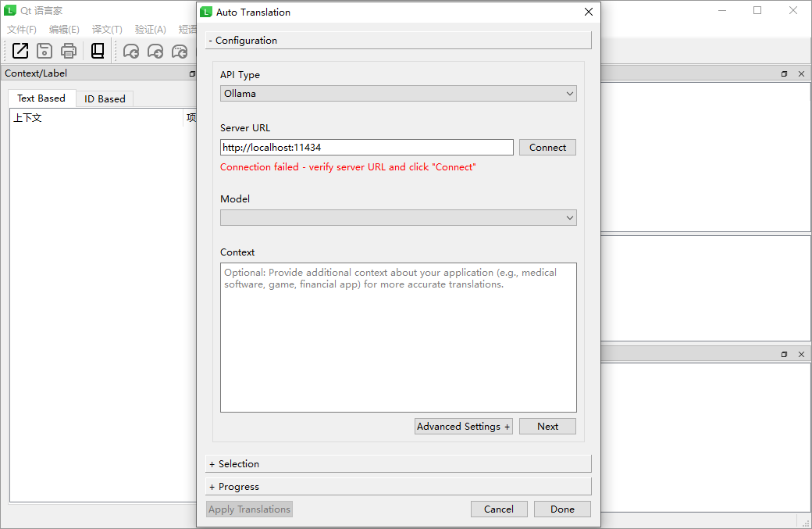
Task: Click the Qt 语言家 main window logo
Action: coord(10,10)
